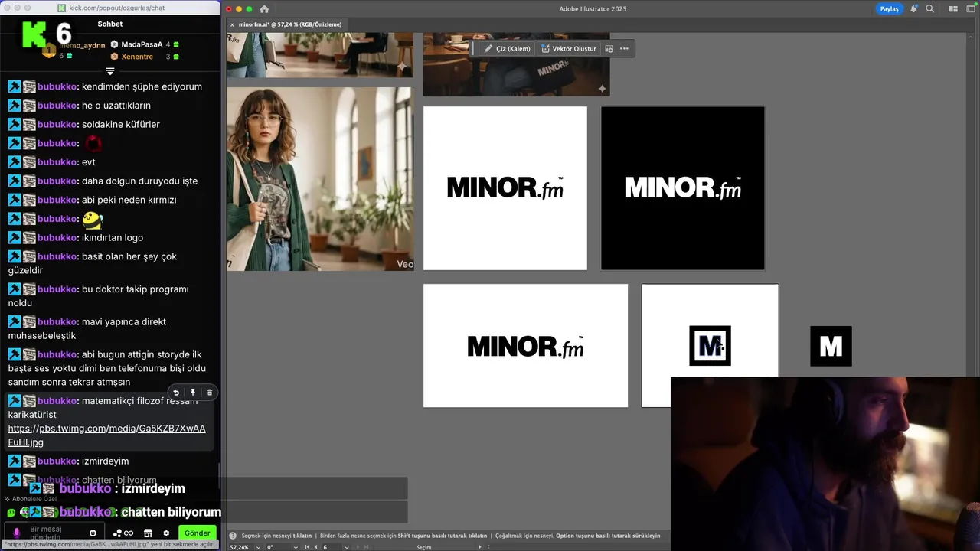Click moderator badge on 'izmirdeyim' message

tap(14, 461)
